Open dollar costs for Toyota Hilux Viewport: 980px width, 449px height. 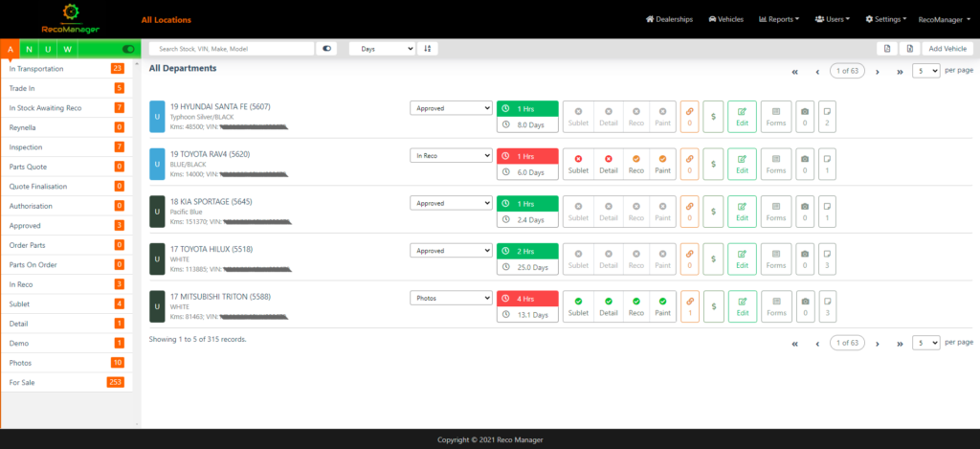click(713, 258)
